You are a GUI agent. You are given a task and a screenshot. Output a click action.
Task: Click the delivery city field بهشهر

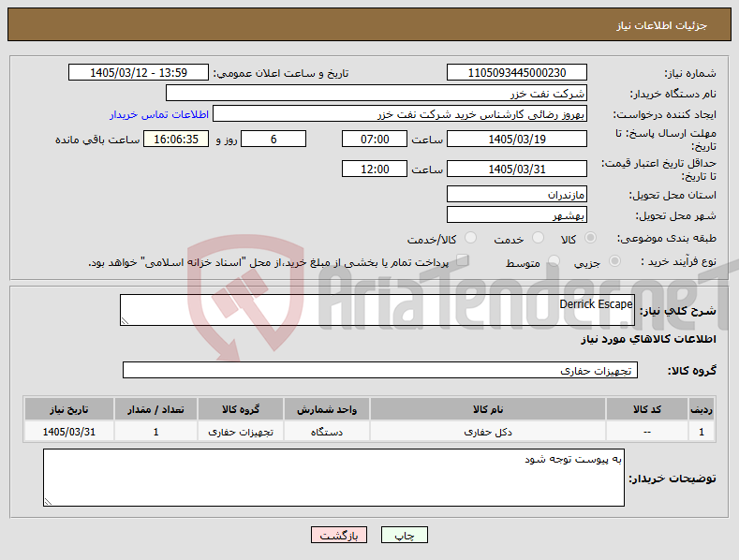tap(516, 215)
